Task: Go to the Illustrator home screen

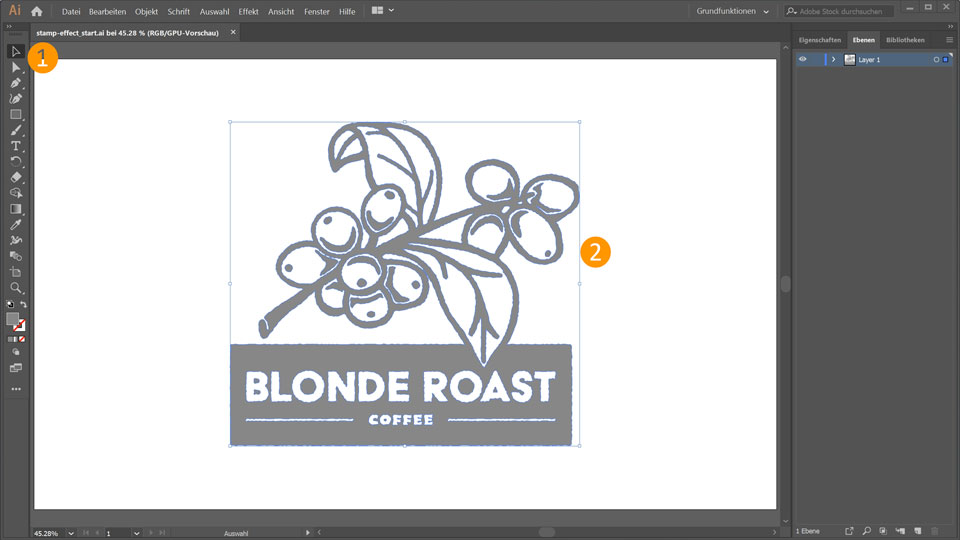Action: [x=37, y=11]
